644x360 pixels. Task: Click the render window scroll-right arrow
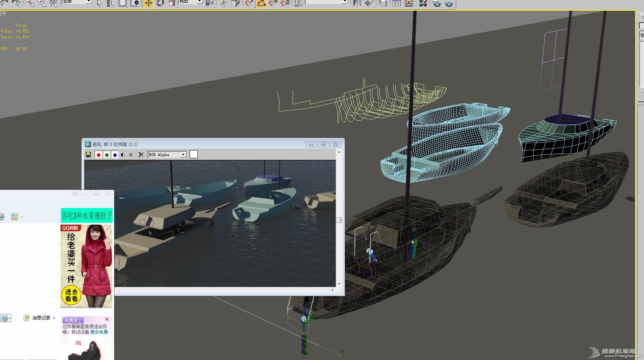[x=333, y=290]
